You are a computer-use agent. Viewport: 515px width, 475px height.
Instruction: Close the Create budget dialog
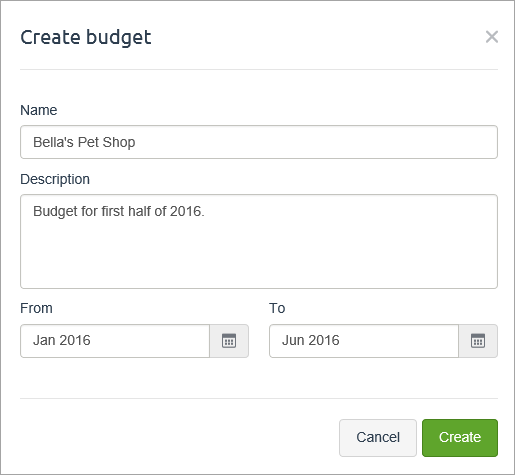[492, 37]
